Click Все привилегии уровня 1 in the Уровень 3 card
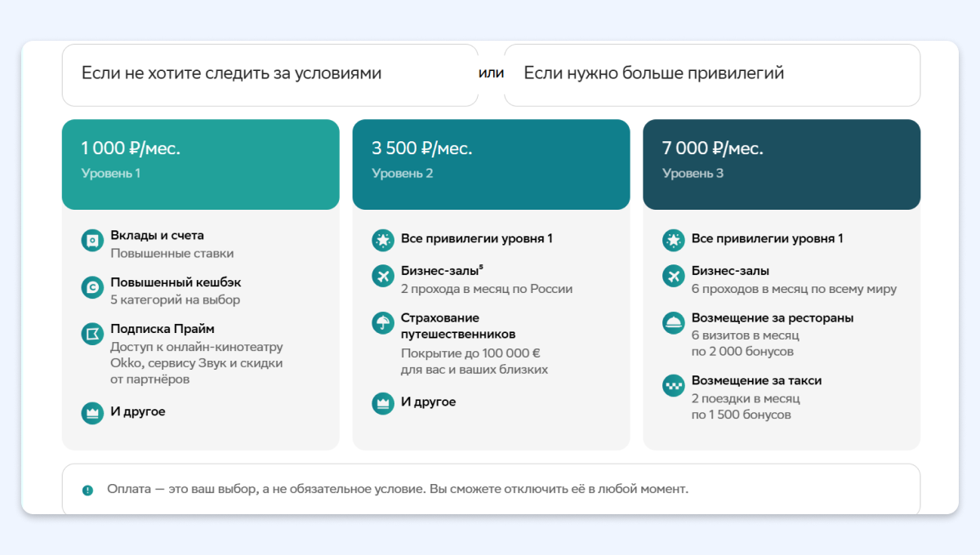 (768, 239)
